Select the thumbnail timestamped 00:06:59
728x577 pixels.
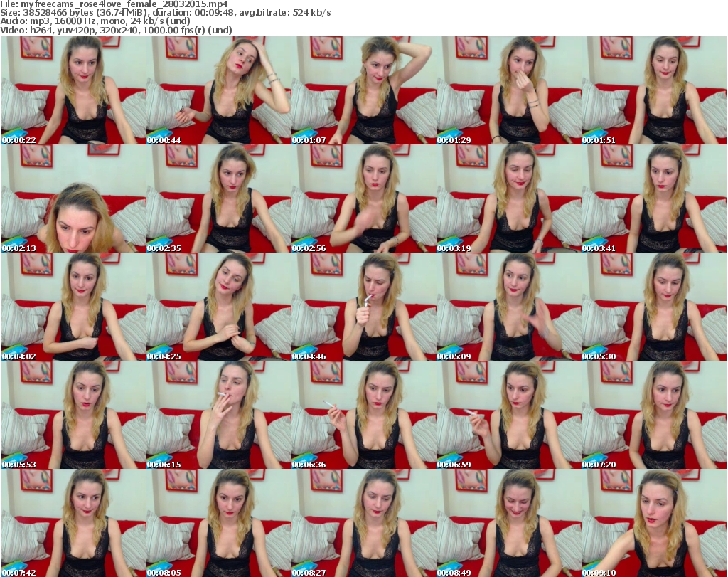(x=509, y=415)
